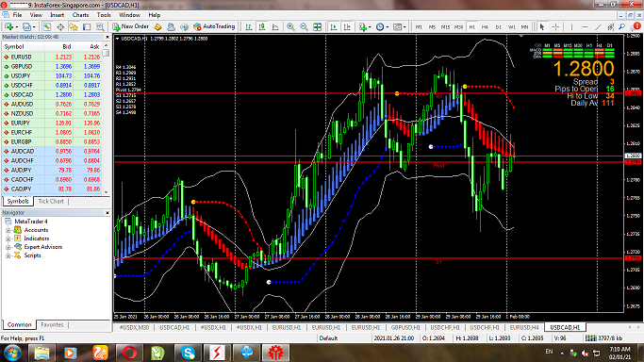Toggle the Data Window crosshair icon
The image size is (644, 362).
[x=60, y=26]
